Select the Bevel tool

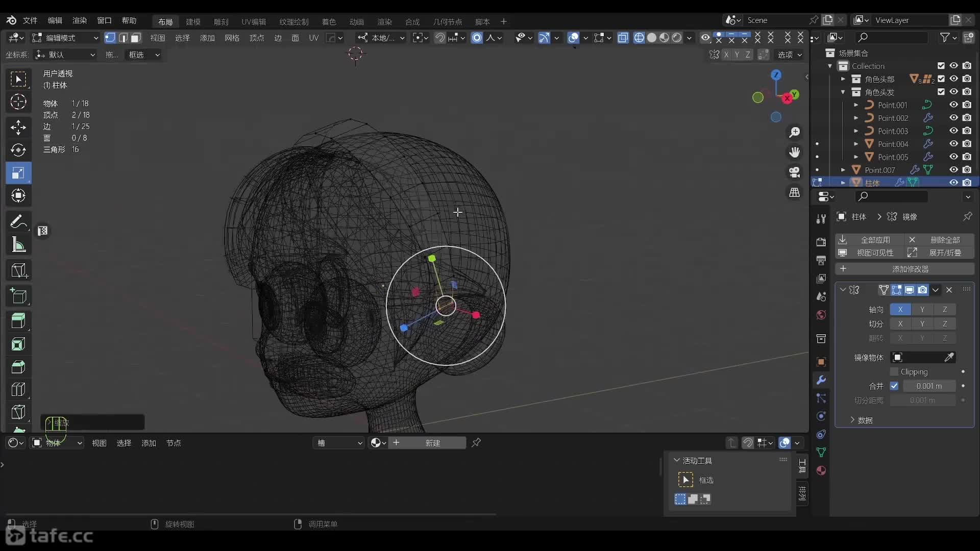click(18, 367)
